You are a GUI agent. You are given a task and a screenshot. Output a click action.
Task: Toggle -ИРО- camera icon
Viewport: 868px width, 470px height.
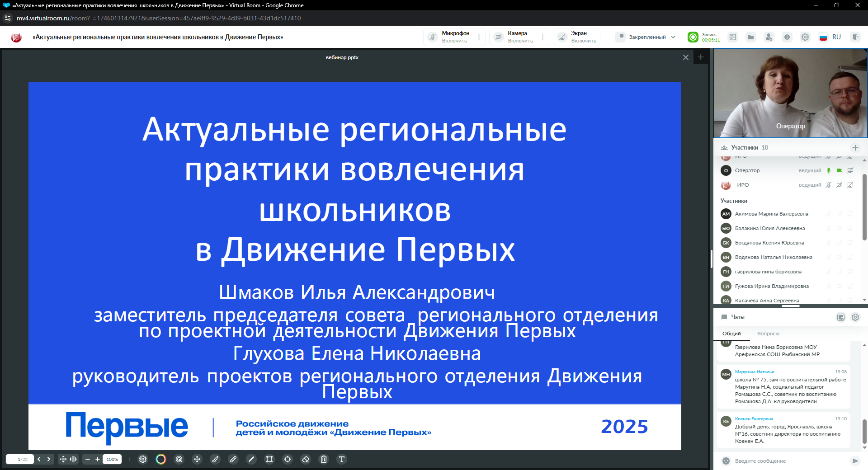840,185
